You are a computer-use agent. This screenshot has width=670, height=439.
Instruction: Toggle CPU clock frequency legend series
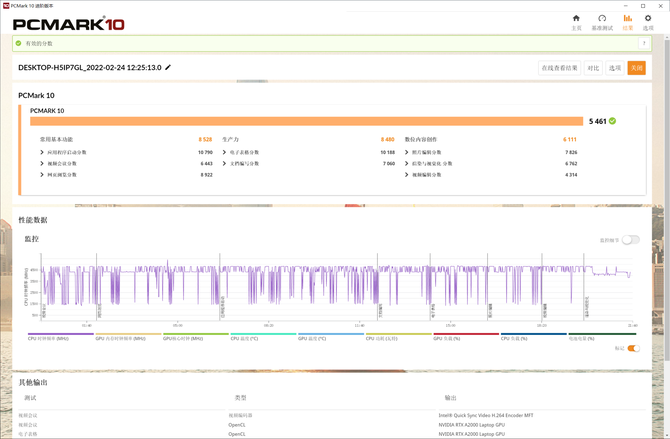pyautogui.click(x=60, y=337)
